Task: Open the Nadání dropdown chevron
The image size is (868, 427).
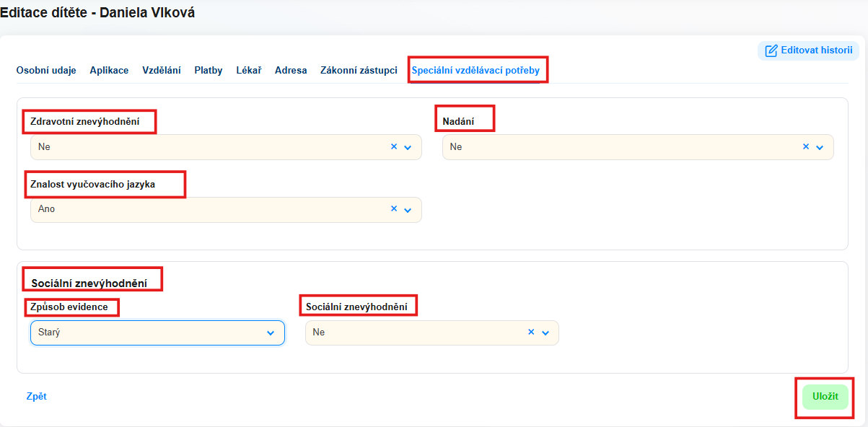Action: tap(820, 147)
